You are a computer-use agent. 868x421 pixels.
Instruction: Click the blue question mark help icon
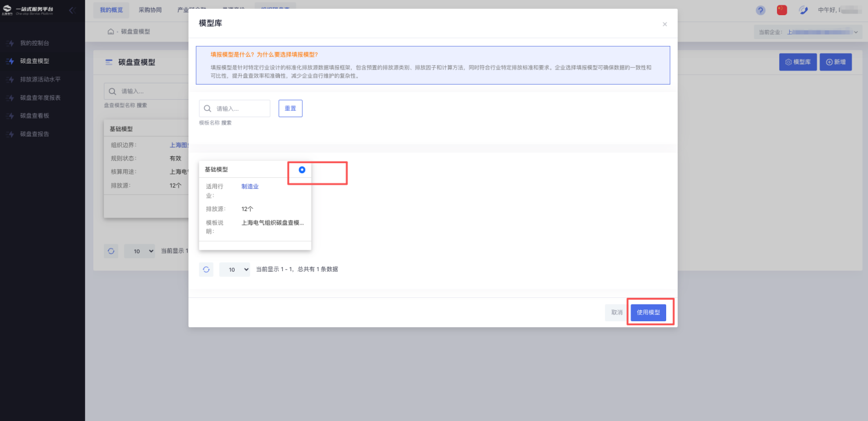click(761, 10)
